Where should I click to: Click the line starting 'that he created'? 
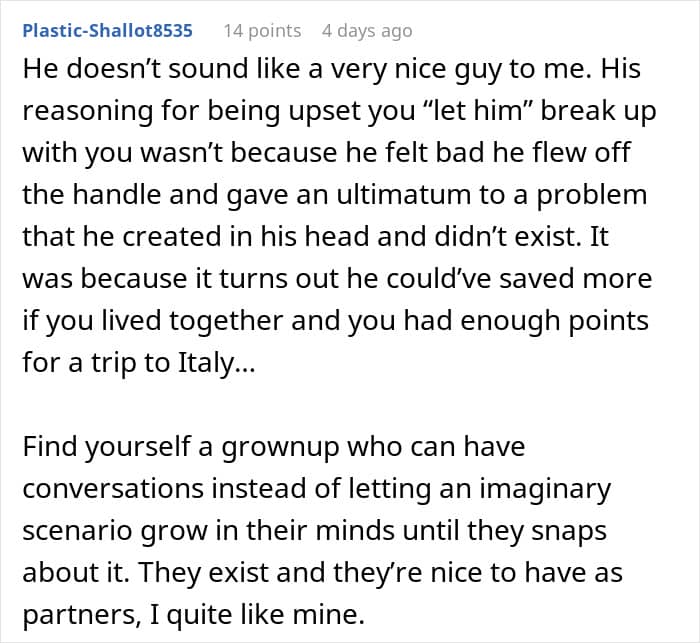point(316,236)
